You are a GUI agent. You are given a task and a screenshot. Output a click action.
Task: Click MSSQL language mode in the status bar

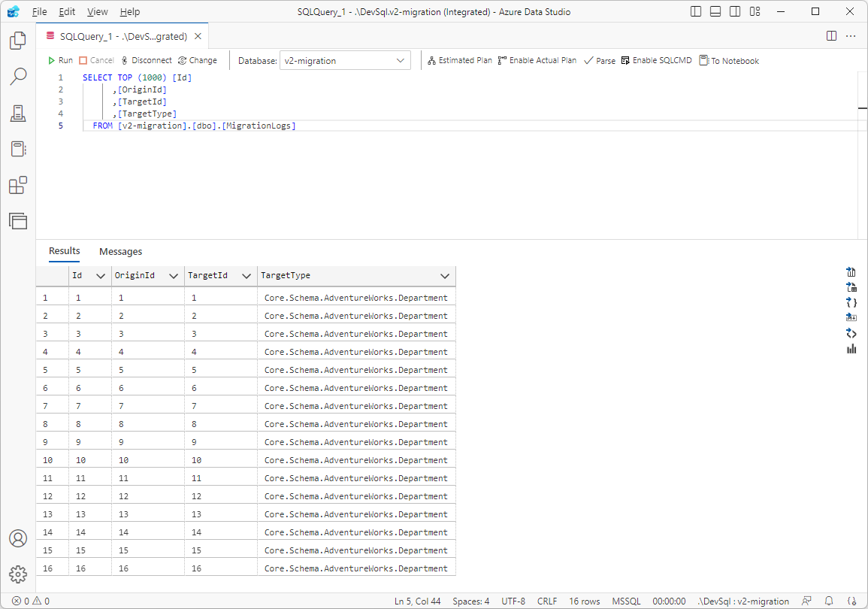(x=626, y=601)
